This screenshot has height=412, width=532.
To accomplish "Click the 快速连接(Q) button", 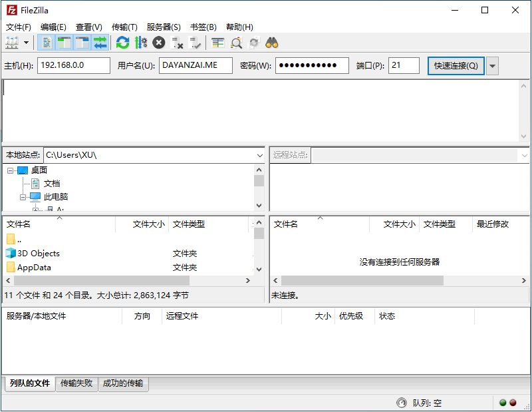I will pos(456,65).
